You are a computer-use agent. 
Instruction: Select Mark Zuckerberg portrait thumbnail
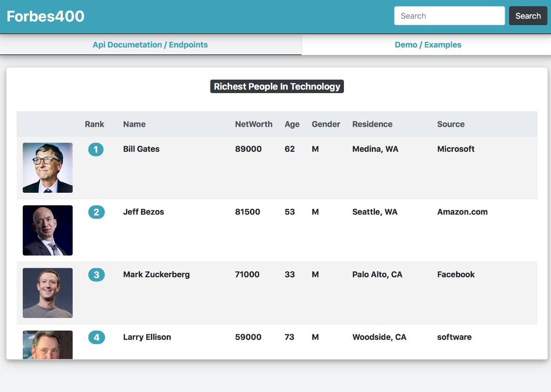coord(48,293)
